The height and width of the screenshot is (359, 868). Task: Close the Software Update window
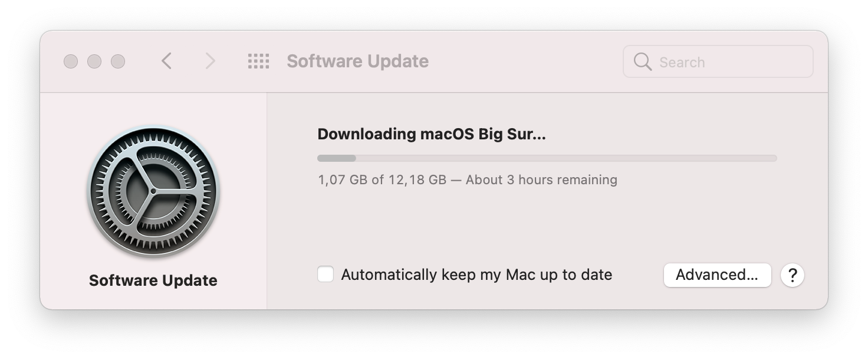(x=71, y=61)
